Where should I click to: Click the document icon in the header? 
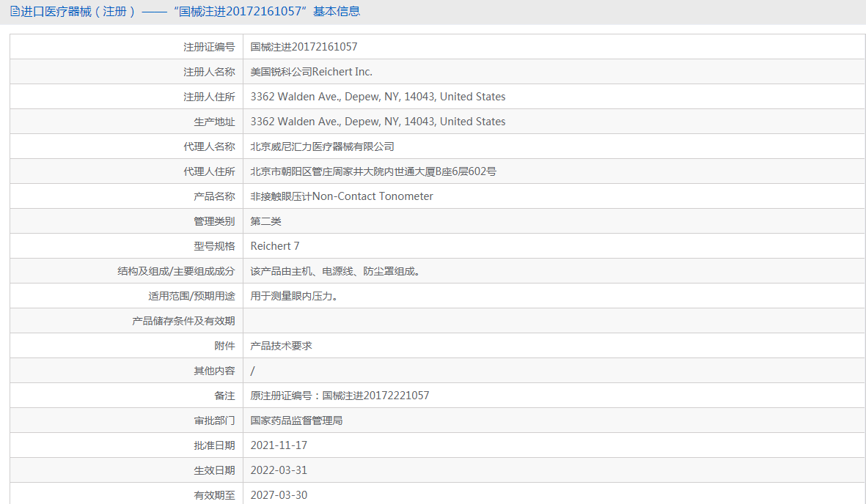[x=15, y=12]
